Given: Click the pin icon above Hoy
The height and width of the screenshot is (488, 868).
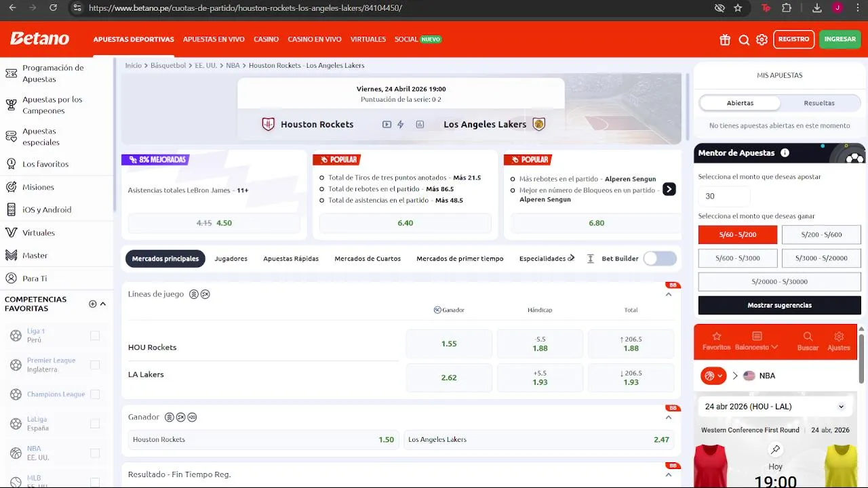Looking at the screenshot, I should click(776, 449).
